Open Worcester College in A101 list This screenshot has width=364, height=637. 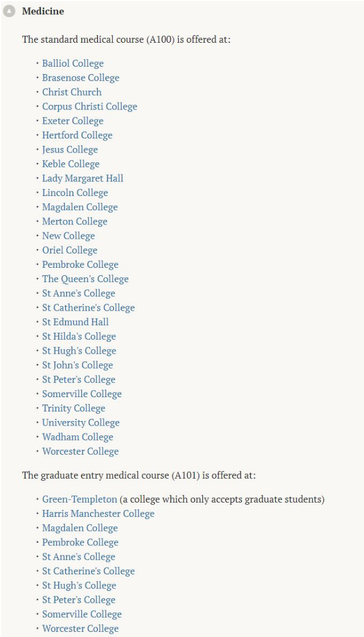pos(80,629)
